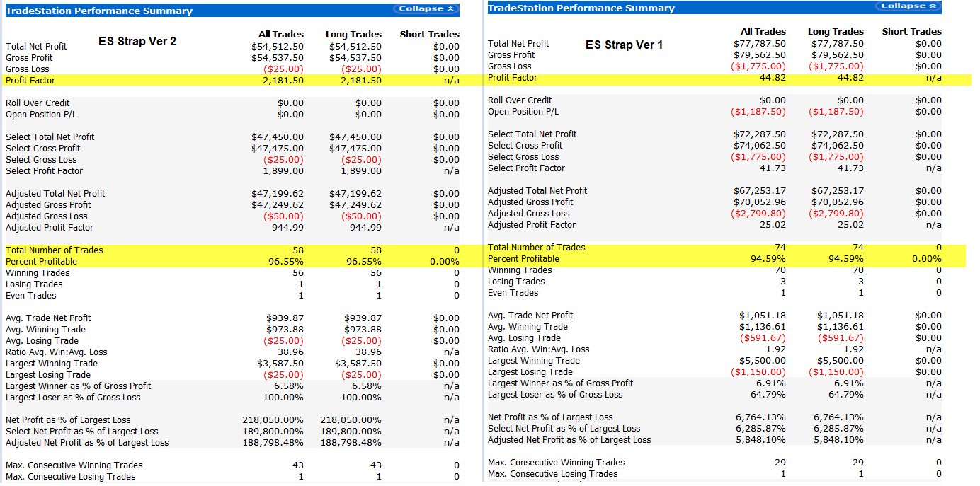Collapse the ES Strap Ver 1 performance summary
980x486 pixels.
coord(908,6)
